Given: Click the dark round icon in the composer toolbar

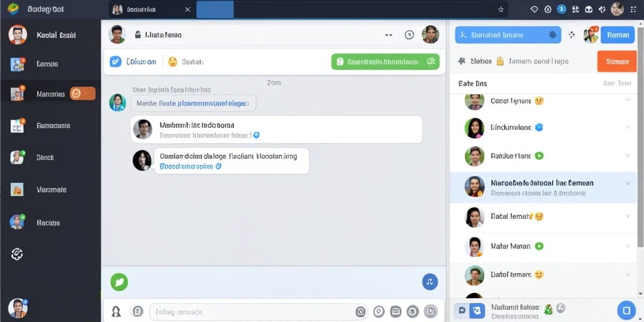Looking at the screenshot, I should point(413,311).
